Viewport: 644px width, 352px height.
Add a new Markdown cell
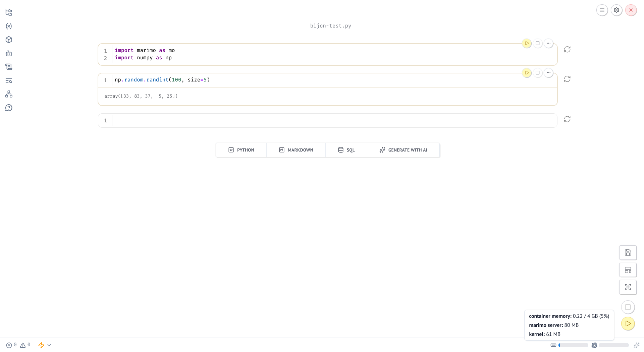(296, 150)
